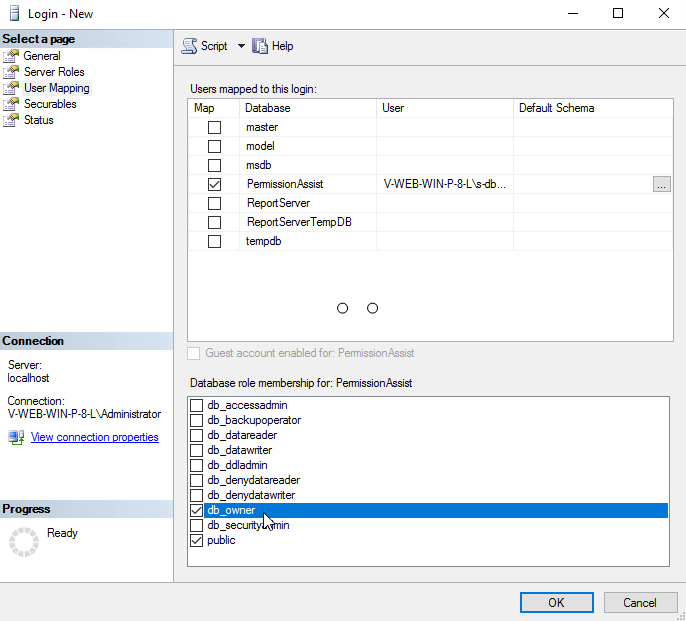Select the public role name
Screen dimensions: 686x621
221,540
